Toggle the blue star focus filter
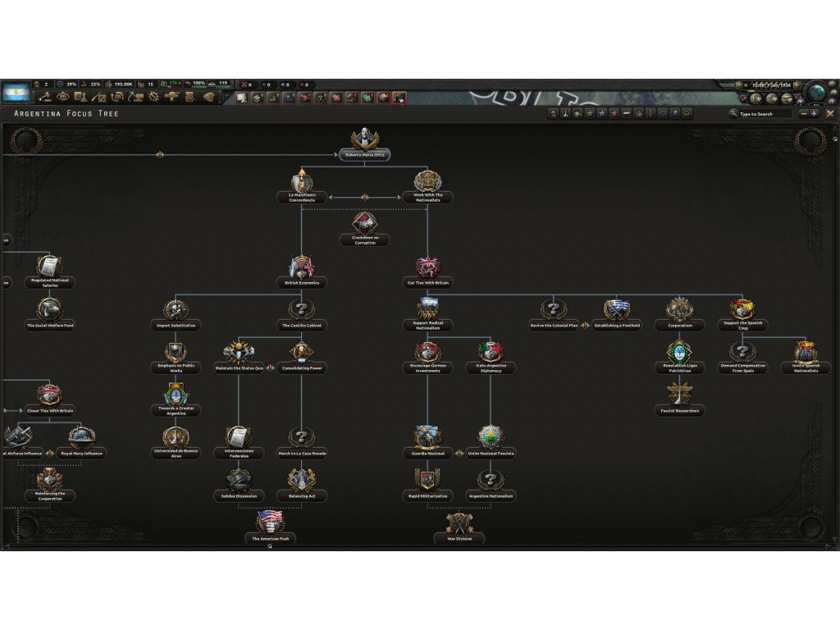 [602, 113]
